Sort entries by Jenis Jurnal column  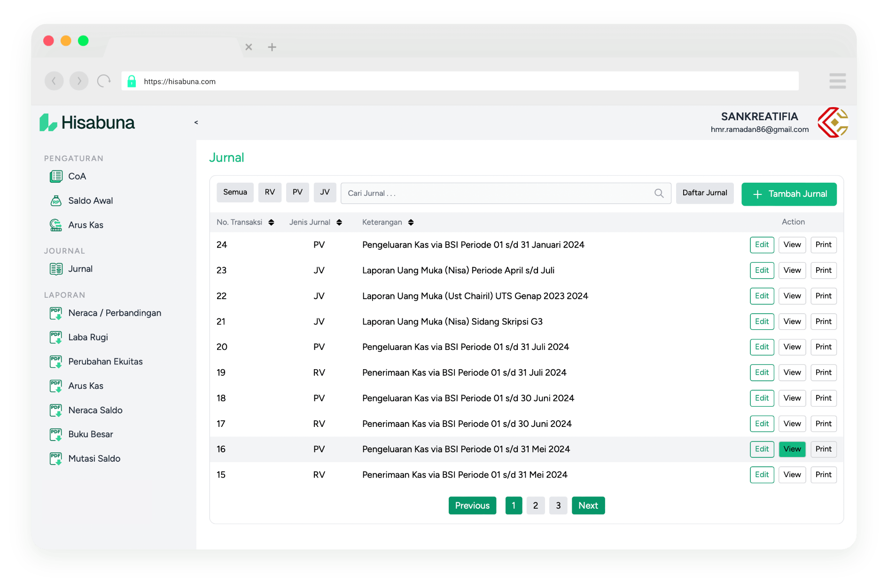click(x=340, y=222)
